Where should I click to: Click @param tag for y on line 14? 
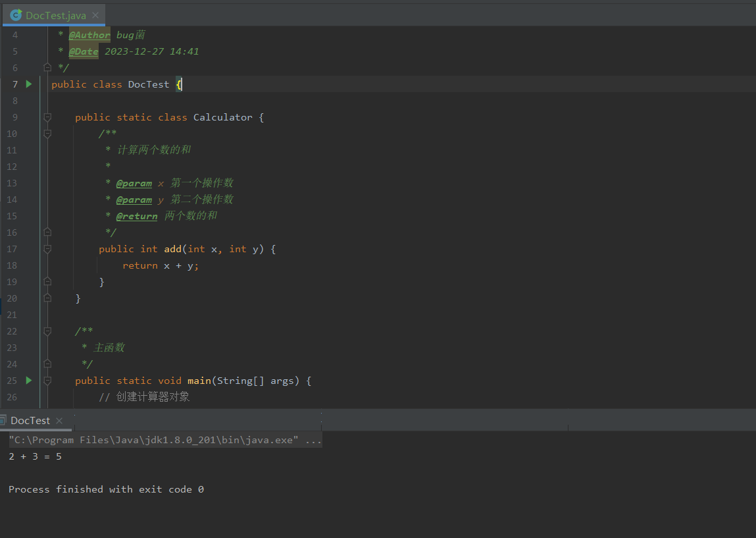(x=134, y=200)
